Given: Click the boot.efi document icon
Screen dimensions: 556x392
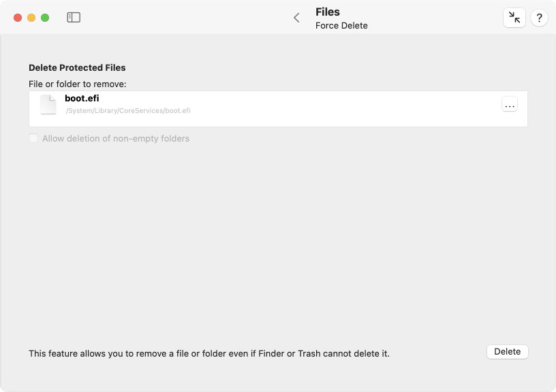Looking at the screenshot, I should 48,104.
